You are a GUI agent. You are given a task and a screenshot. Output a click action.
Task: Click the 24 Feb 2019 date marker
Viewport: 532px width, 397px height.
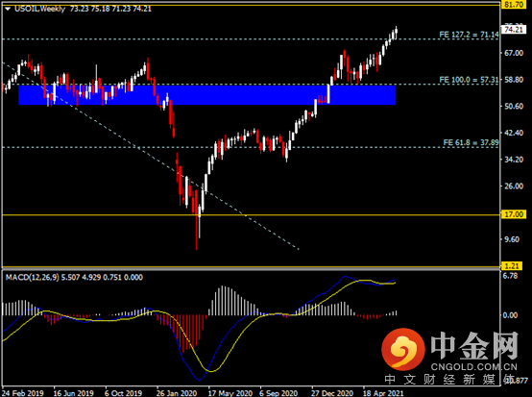[x=23, y=393]
